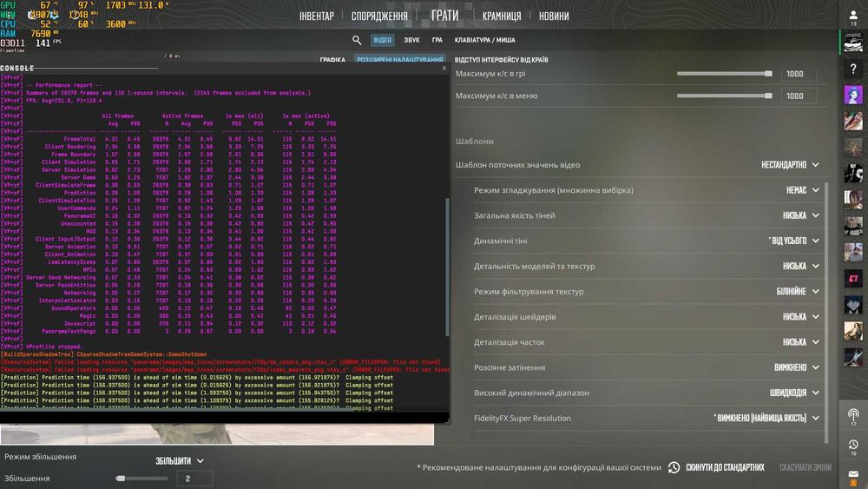The image size is (868, 489).
Task: Switch to the ЗВУК settings tab
Action: pos(411,40)
